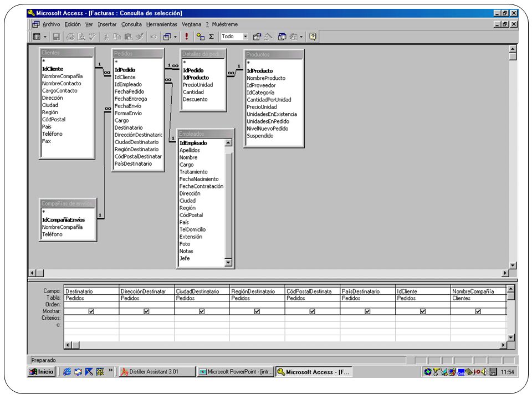Click the datasheet View toolbar icon
This screenshot has width=532, height=399.
pos(37,37)
